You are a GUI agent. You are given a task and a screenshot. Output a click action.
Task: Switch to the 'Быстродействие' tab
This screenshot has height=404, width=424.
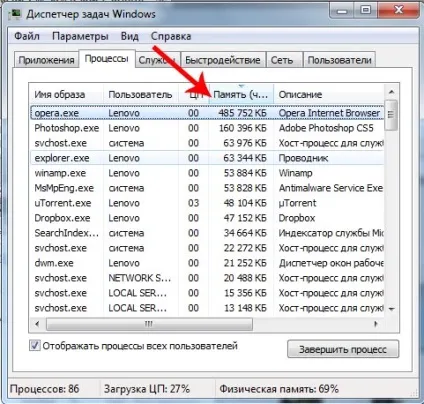(223, 60)
